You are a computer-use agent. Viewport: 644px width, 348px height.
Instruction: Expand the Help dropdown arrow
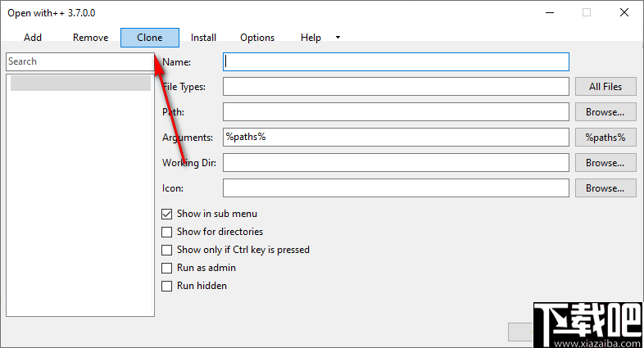click(338, 38)
